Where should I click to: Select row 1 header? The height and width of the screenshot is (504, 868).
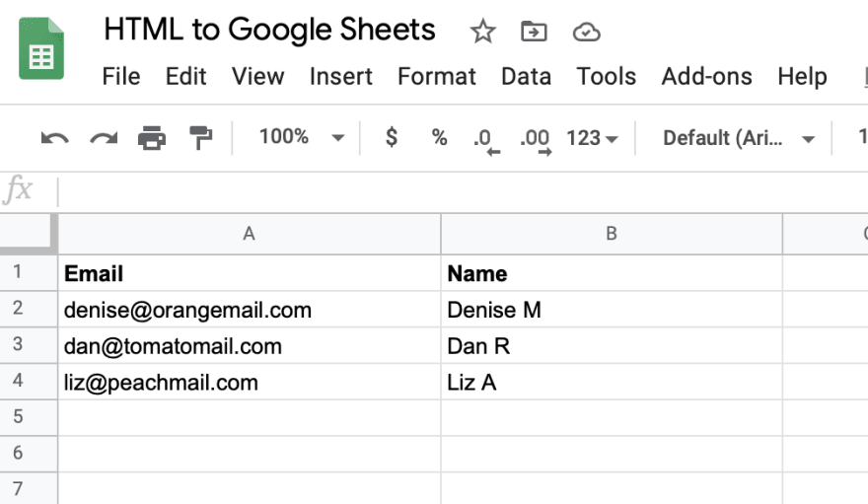point(29,273)
